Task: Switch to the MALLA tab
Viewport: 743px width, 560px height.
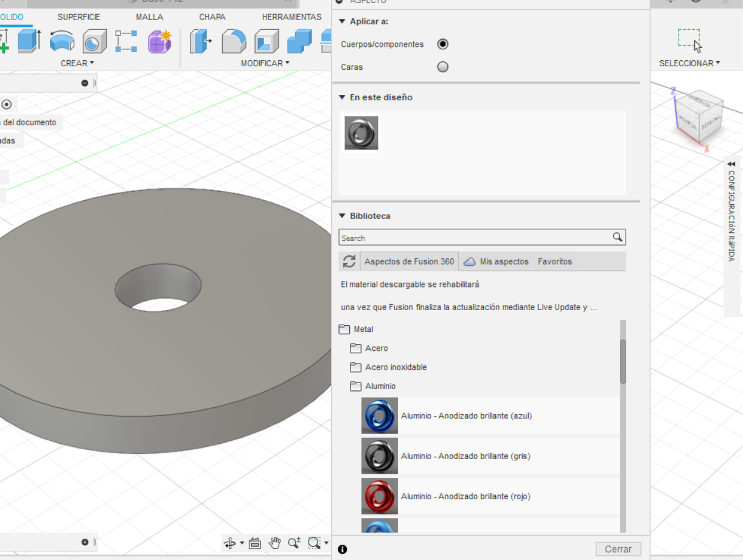Action: point(150,17)
